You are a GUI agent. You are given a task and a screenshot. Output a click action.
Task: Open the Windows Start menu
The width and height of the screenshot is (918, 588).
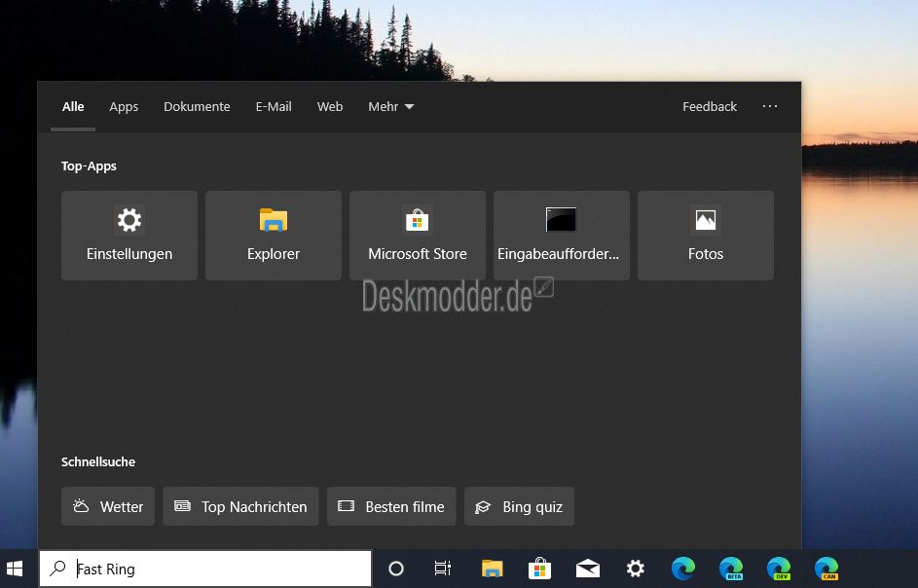[15, 569]
